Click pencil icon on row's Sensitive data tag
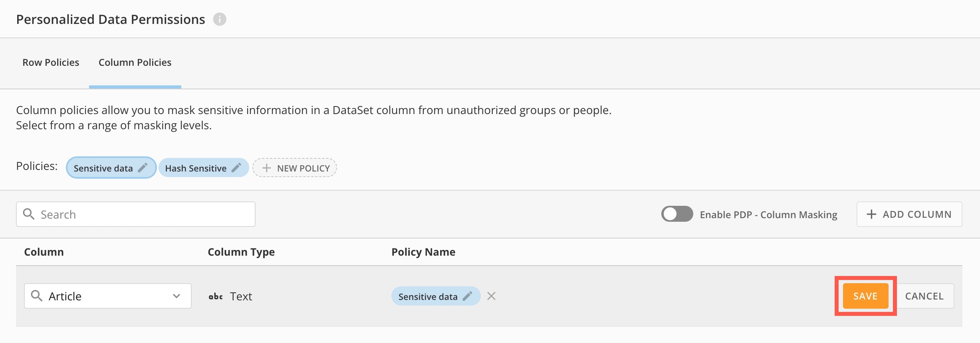Viewport: 980px width, 343px height. (x=467, y=296)
